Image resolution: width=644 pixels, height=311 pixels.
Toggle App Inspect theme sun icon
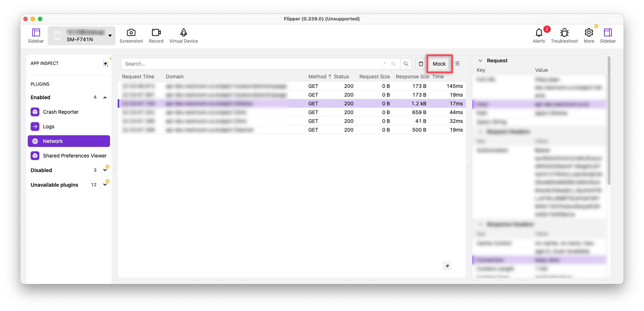[105, 63]
